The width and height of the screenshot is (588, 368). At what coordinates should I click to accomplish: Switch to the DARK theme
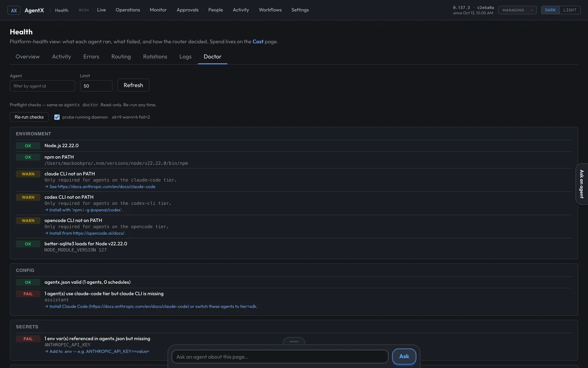(550, 10)
